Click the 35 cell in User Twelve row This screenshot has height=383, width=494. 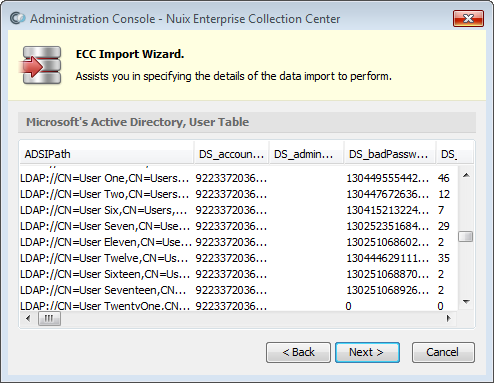click(x=444, y=258)
